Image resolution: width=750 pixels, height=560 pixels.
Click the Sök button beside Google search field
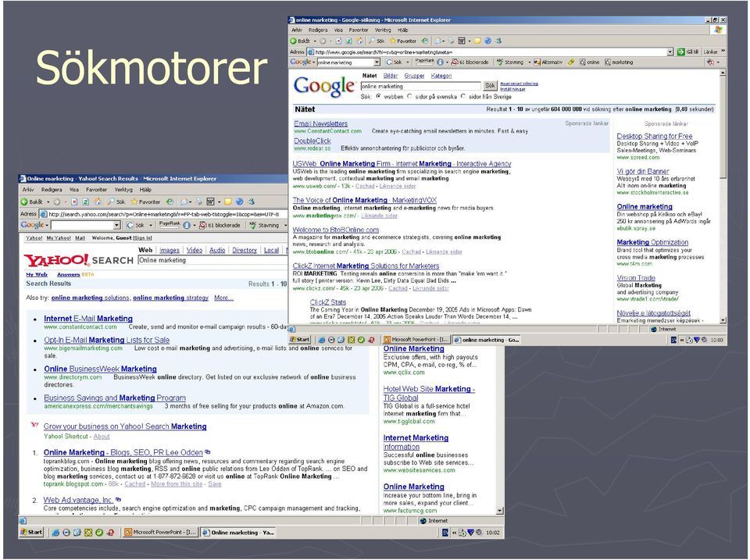(x=491, y=86)
